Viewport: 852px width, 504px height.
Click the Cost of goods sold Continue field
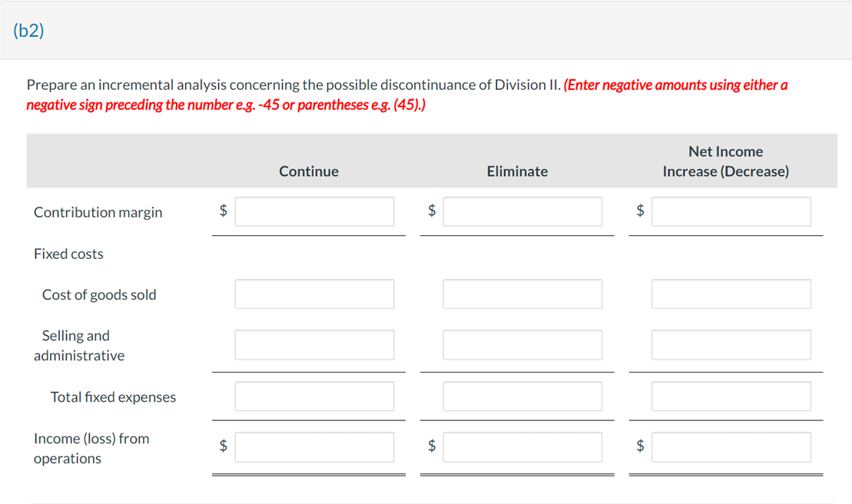coord(314,293)
